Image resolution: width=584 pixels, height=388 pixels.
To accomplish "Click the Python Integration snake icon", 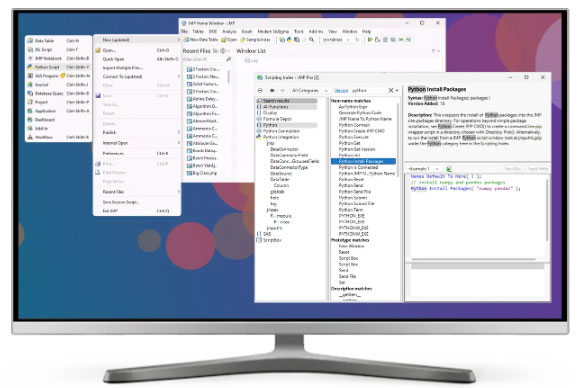I will click(x=259, y=137).
